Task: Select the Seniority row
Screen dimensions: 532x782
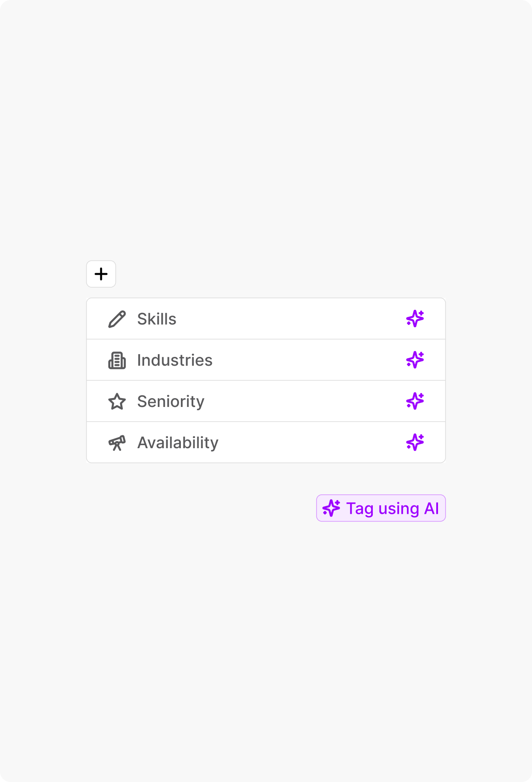Action: click(x=266, y=401)
